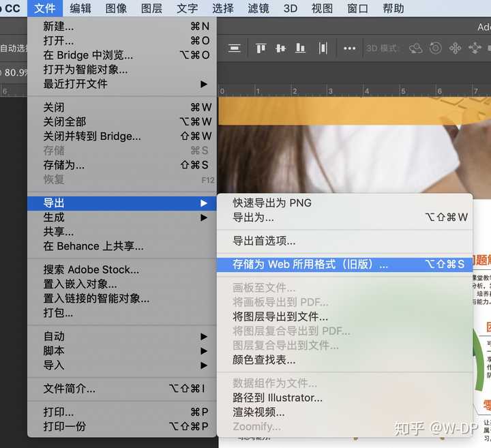This screenshot has width=491, height=448.
Task: Choose 新建... from File menu
Action: tap(122, 27)
